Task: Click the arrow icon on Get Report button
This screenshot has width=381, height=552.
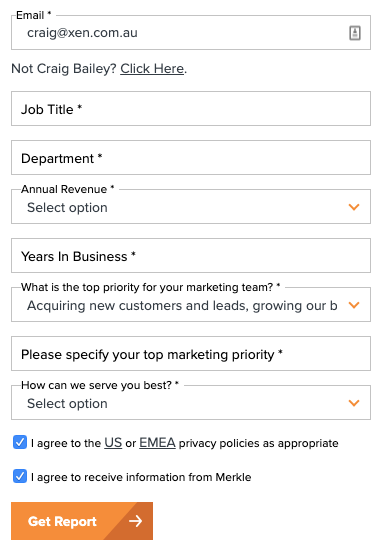Action: (136, 521)
